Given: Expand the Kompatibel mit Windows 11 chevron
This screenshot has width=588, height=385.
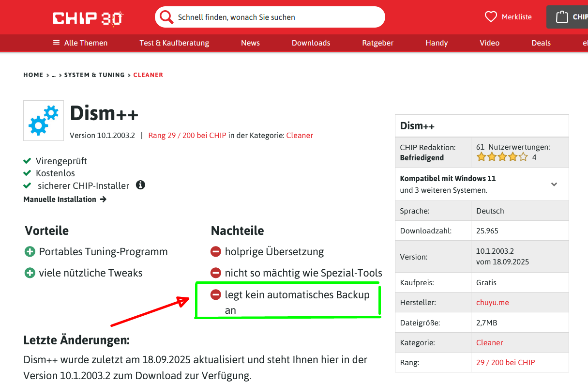Looking at the screenshot, I should [554, 184].
